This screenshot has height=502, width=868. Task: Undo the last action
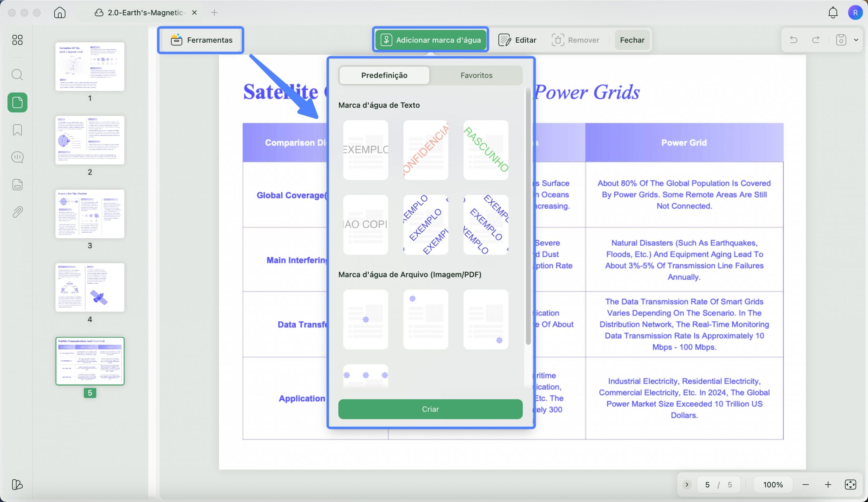pyautogui.click(x=793, y=40)
